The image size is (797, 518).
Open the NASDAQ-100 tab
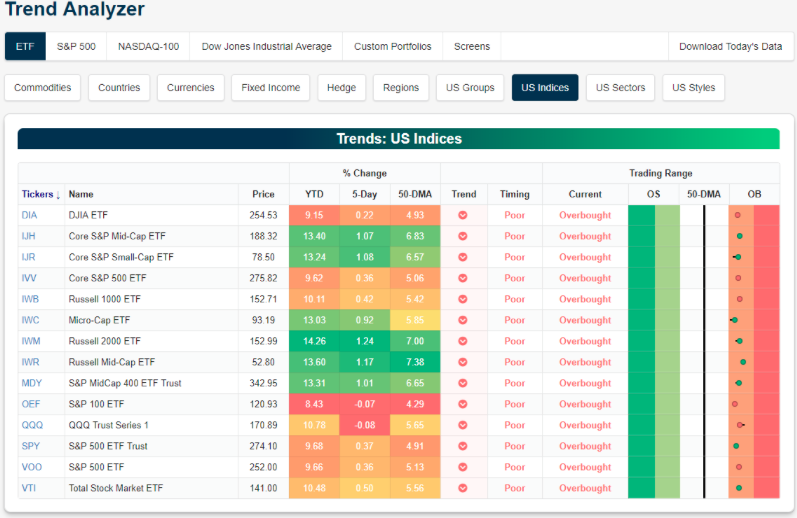click(x=148, y=47)
